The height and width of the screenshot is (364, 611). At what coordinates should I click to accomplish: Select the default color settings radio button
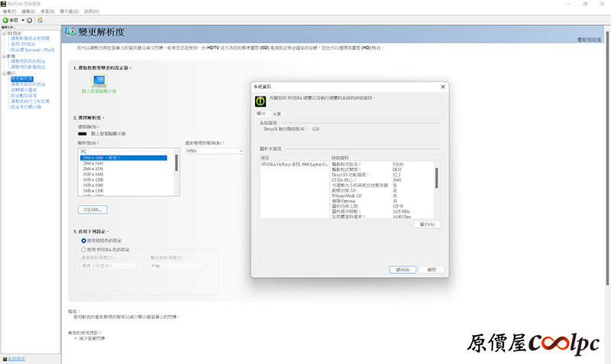click(84, 240)
